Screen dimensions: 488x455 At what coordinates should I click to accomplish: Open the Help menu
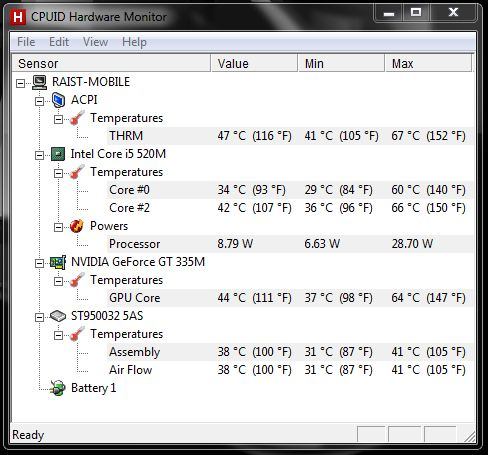tap(134, 42)
